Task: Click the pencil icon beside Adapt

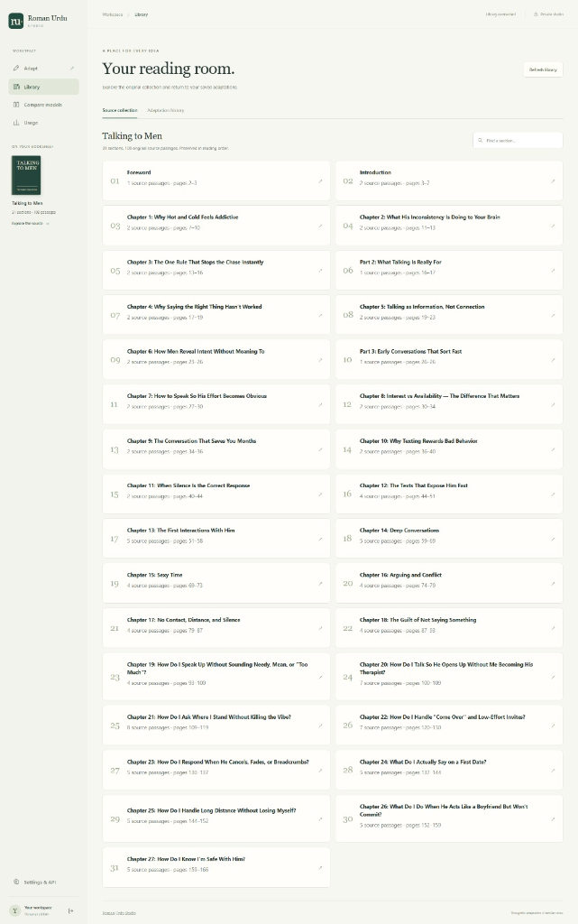Action: (16, 69)
